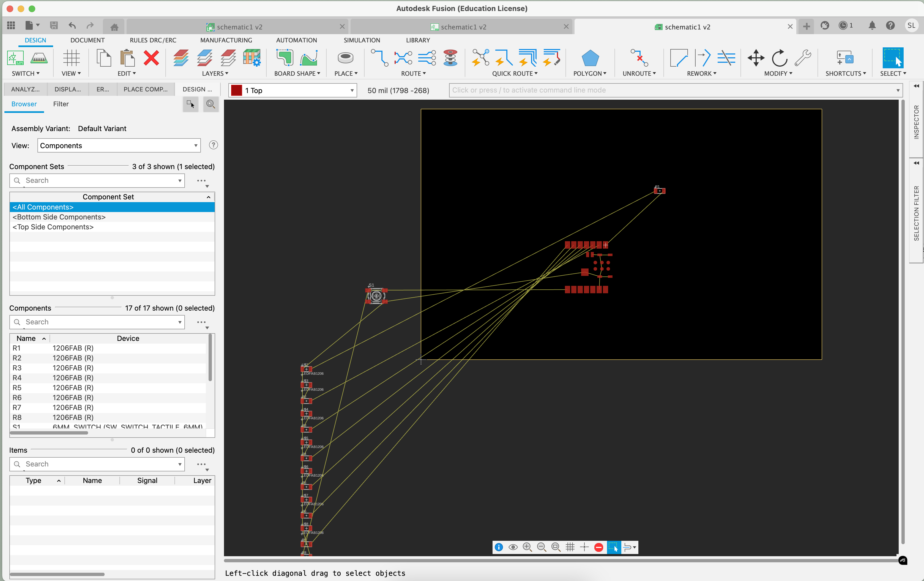The height and width of the screenshot is (581, 924).
Task: Click the help question mark beside View
Action: pyautogui.click(x=213, y=145)
